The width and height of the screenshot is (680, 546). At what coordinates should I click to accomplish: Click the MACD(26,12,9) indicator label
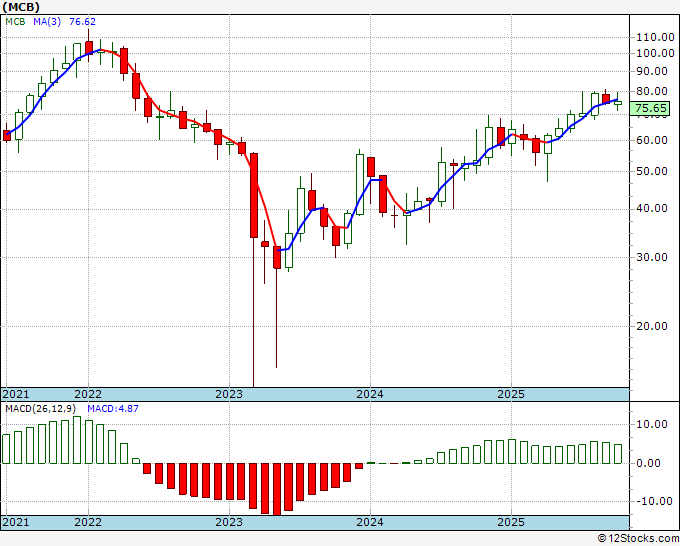41,409
